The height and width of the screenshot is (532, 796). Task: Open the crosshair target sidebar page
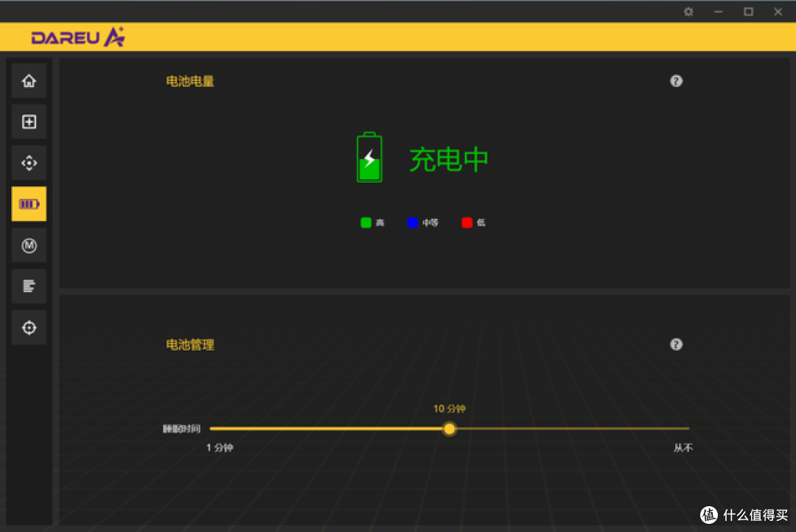tap(29, 327)
